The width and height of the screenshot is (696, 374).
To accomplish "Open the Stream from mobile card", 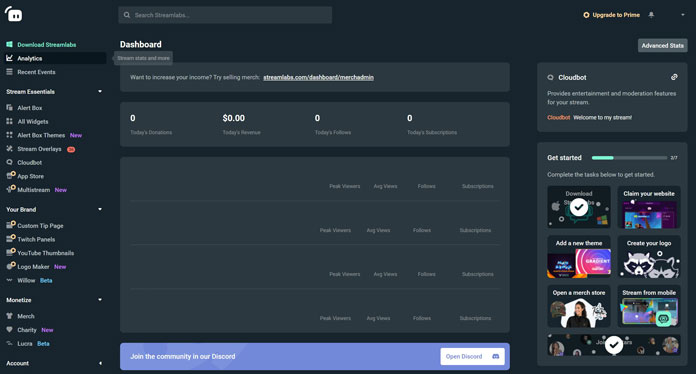I will click(x=649, y=306).
